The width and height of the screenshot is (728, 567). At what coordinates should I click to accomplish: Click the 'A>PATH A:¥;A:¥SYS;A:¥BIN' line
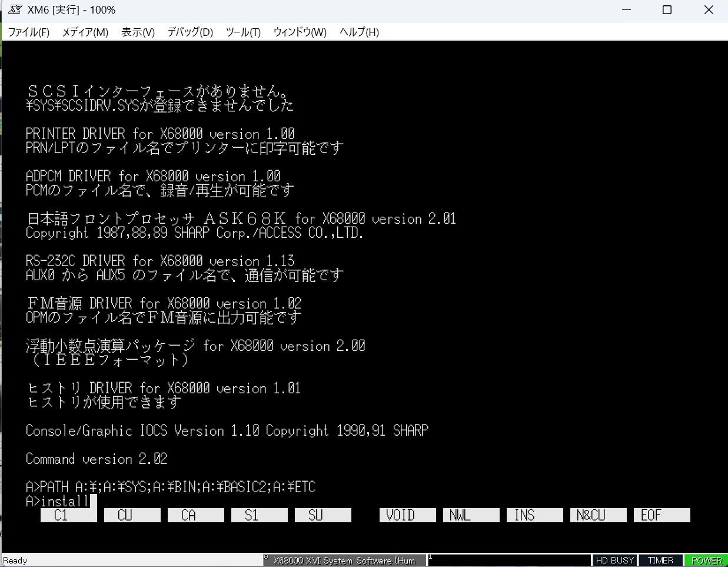pyautogui.click(x=171, y=487)
